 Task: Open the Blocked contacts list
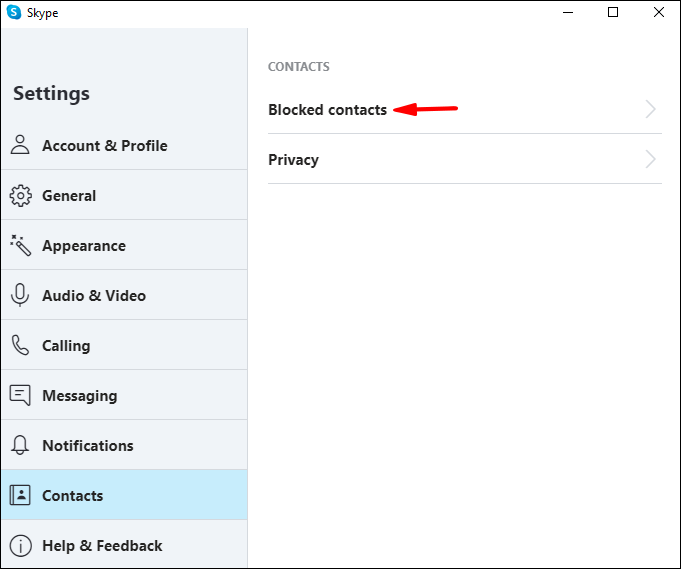tap(327, 110)
